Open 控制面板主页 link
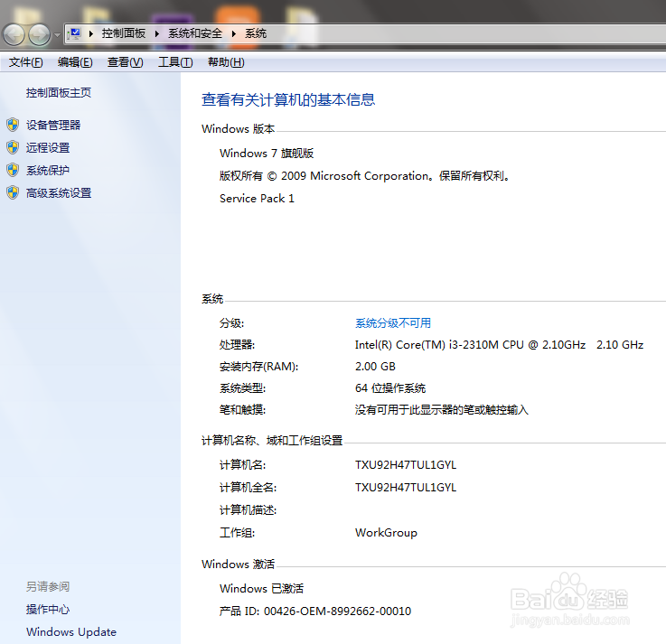Image resolution: width=666 pixels, height=644 pixels. click(59, 92)
